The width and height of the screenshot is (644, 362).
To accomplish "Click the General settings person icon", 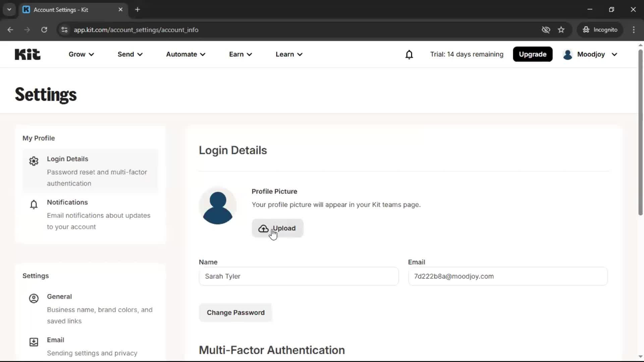I will (34, 298).
